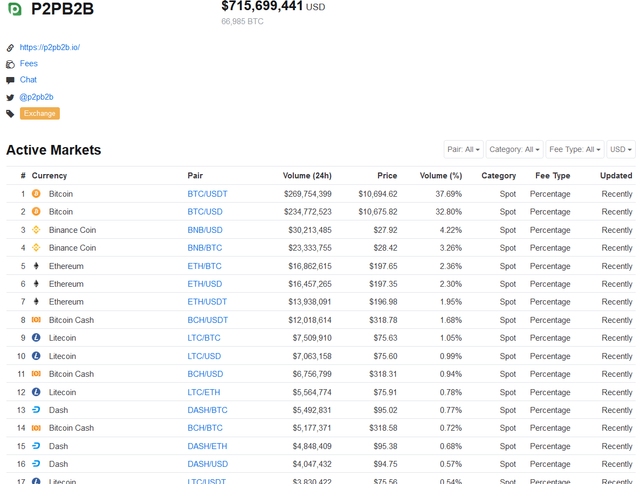The height and width of the screenshot is (484, 640).
Task: Click the orange Exchange tag button
Action: [40, 113]
